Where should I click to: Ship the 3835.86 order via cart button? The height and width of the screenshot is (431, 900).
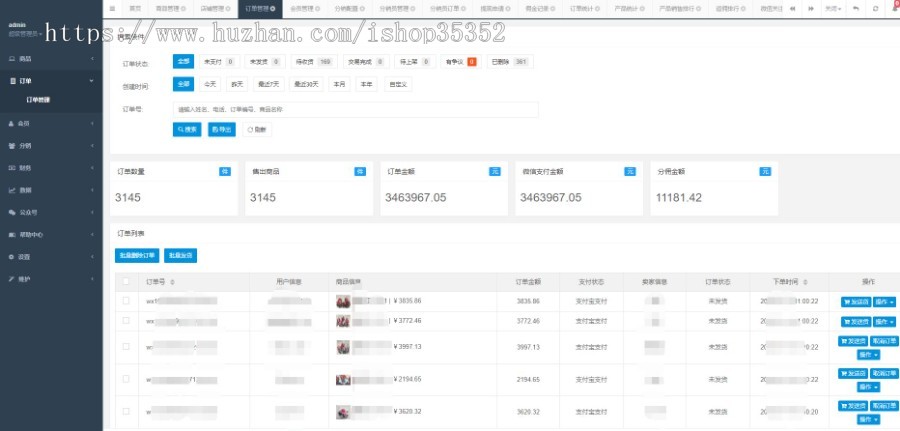pyautogui.click(x=856, y=302)
